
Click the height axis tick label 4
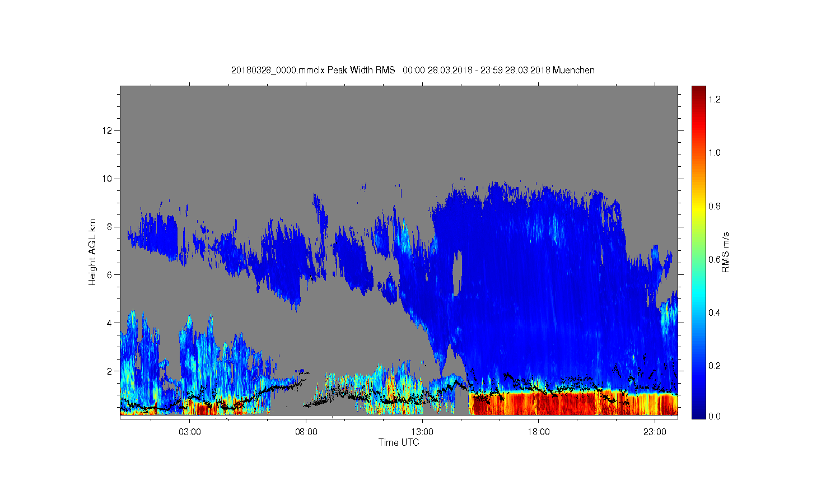[x=110, y=323]
